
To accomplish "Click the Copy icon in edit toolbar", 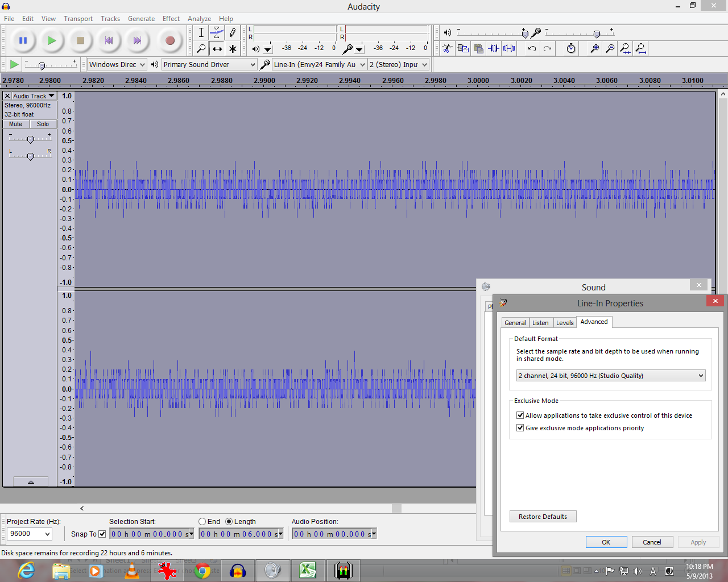I will pyautogui.click(x=463, y=48).
